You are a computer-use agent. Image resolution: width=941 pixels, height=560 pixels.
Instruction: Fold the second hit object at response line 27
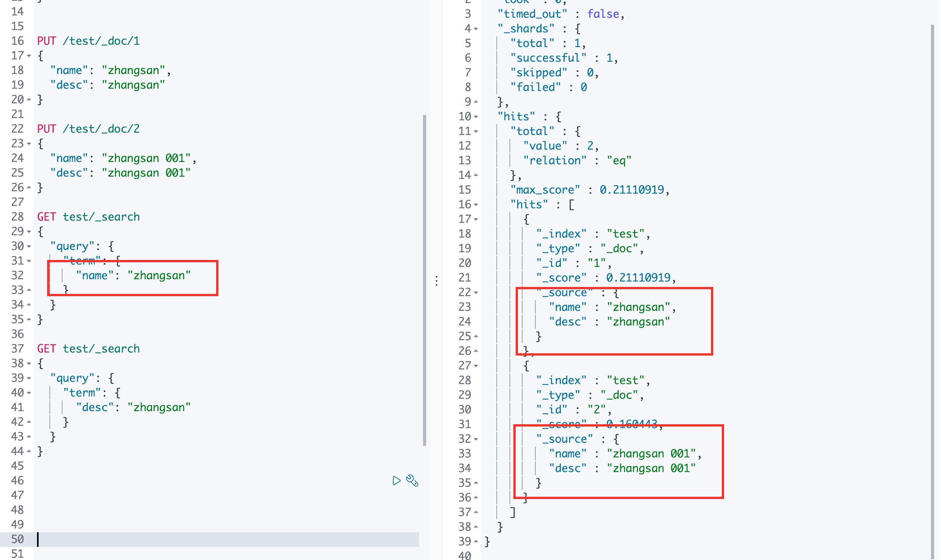pos(476,366)
